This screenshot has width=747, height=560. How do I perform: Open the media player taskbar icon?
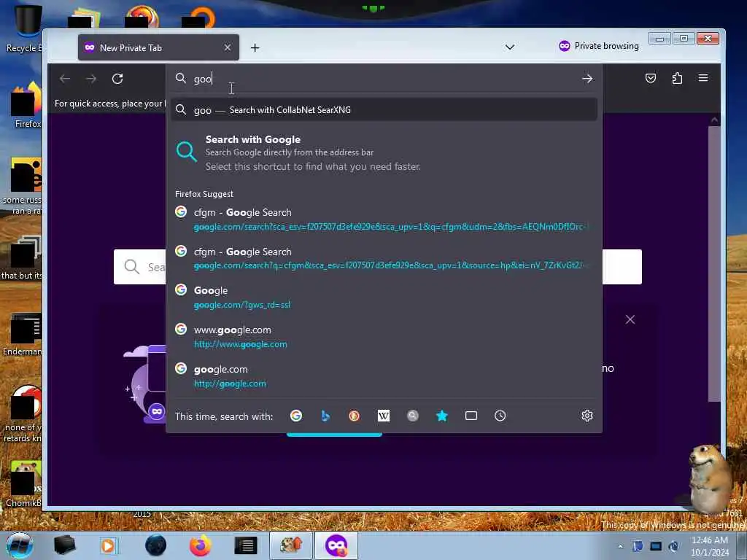point(108,545)
